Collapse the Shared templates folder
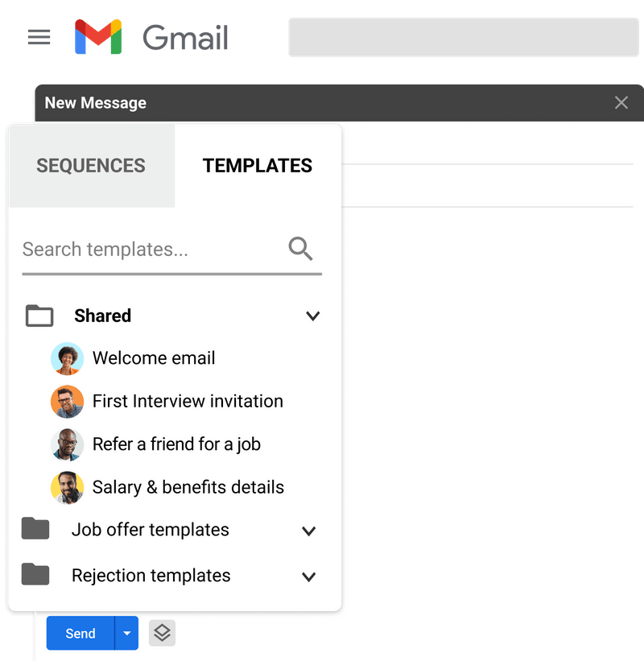Viewport: 644px width, 661px height. coord(313,316)
